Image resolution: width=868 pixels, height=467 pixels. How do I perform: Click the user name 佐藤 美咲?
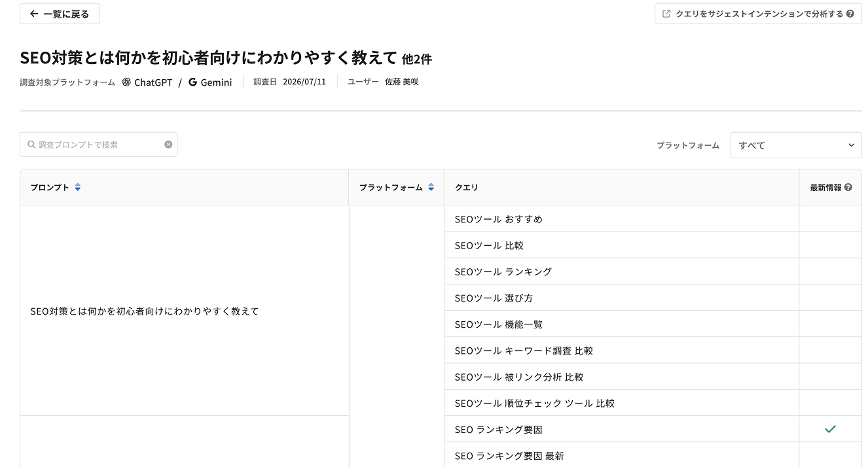pos(402,82)
